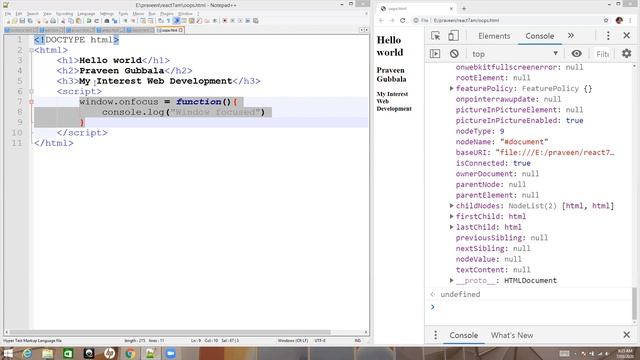Open the 'top' JavaScript context dropdown

click(x=515, y=53)
